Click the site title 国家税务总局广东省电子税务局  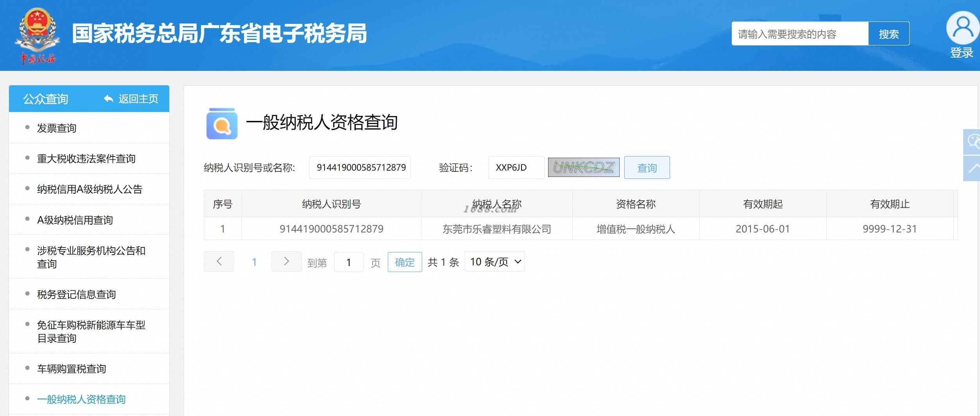tap(219, 33)
